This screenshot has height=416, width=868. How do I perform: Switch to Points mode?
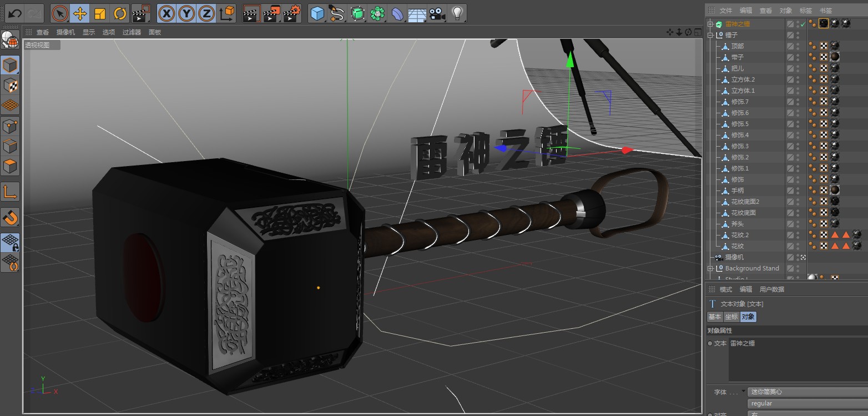[x=10, y=126]
